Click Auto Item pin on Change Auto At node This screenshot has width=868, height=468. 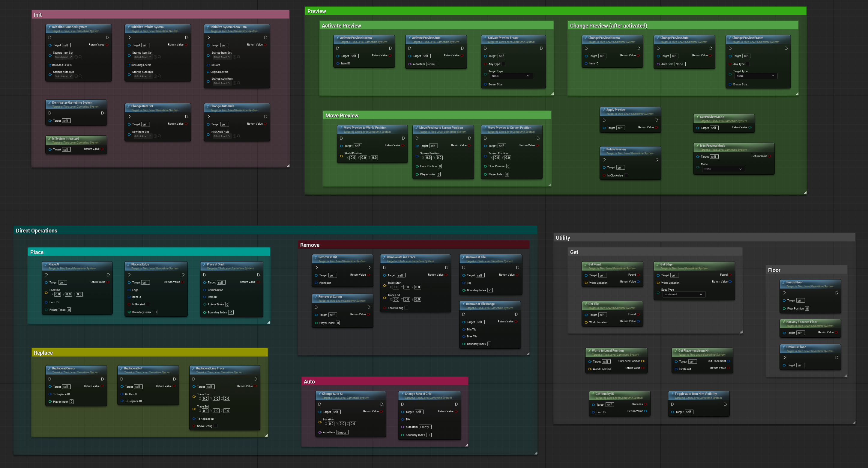(x=320, y=432)
